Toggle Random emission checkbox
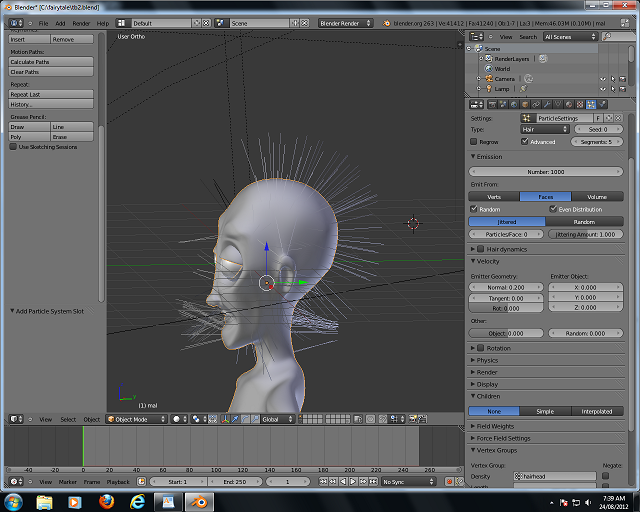 pos(473,209)
